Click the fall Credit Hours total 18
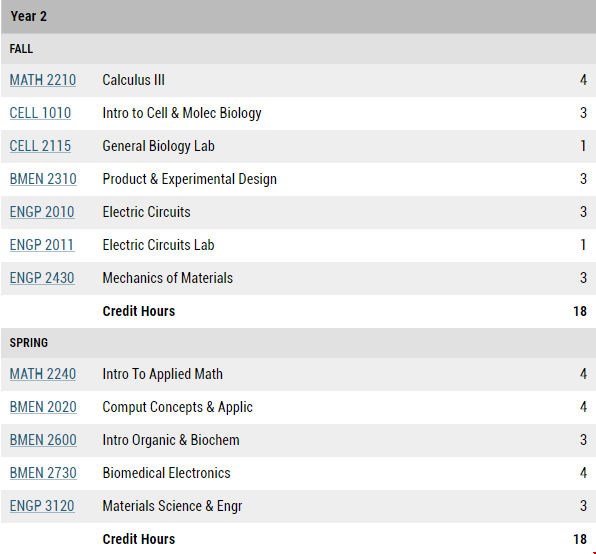The height and width of the screenshot is (554, 596). pyautogui.click(x=580, y=311)
